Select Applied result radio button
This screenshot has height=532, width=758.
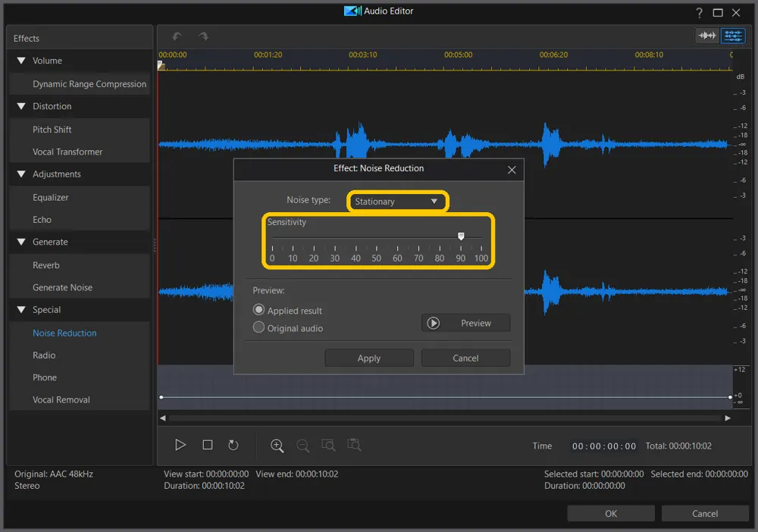click(258, 310)
